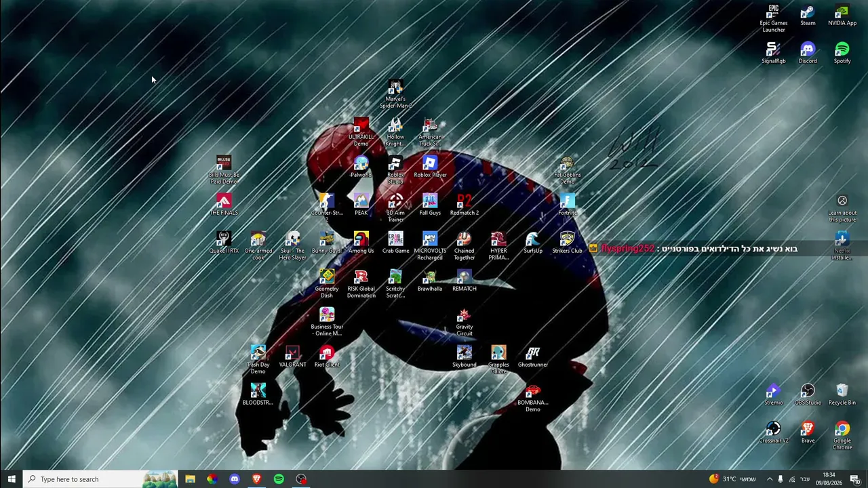Click the taskbar search box
The height and width of the screenshot is (488, 868).
(100, 479)
